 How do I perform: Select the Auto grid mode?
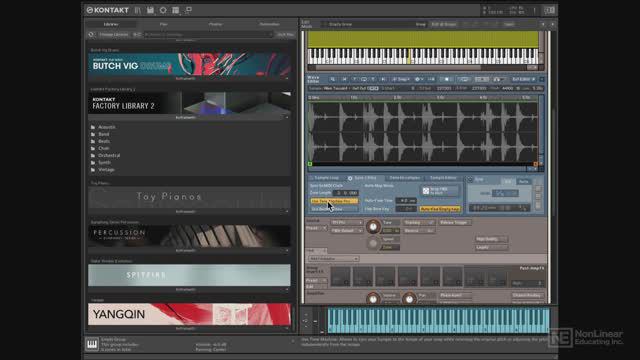coord(524,181)
